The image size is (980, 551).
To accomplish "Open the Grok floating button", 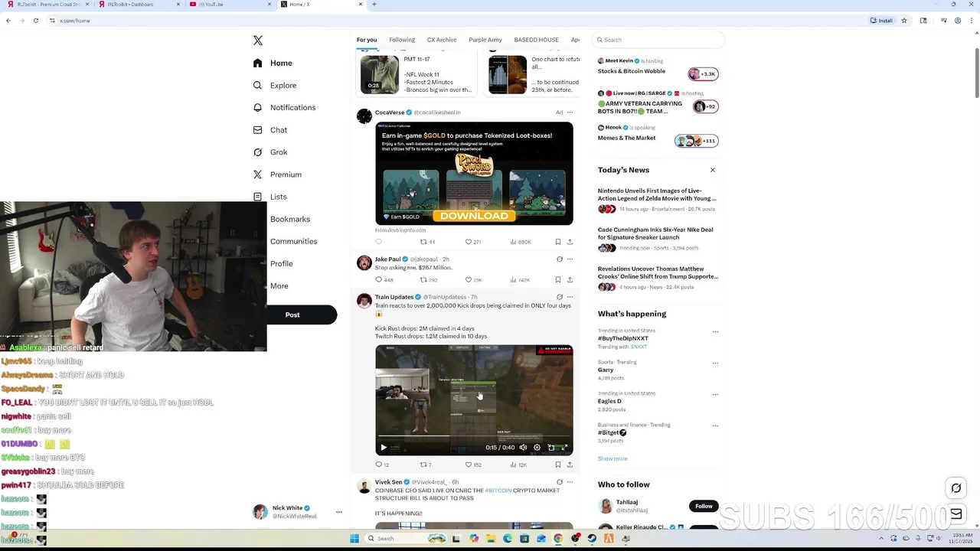I will [956, 487].
